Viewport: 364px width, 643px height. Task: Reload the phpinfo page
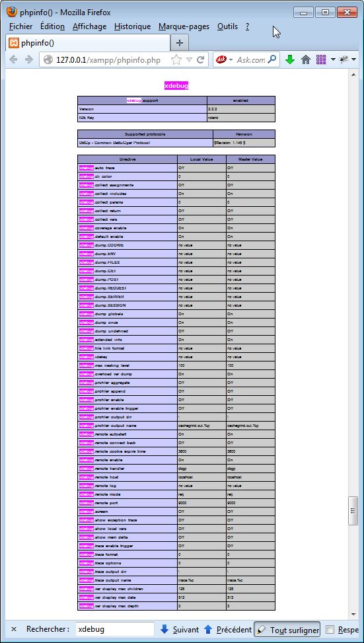click(200, 60)
